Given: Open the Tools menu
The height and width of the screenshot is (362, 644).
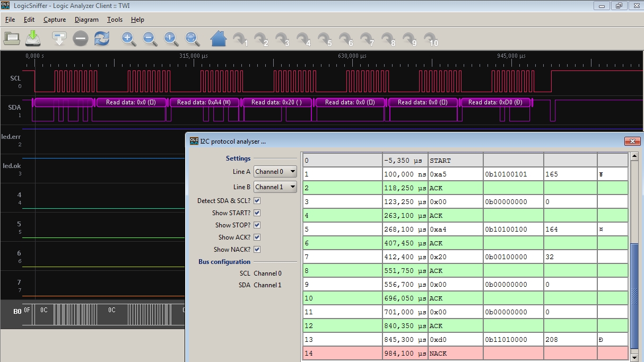Looking at the screenshot, I should (x=115, y=20).
